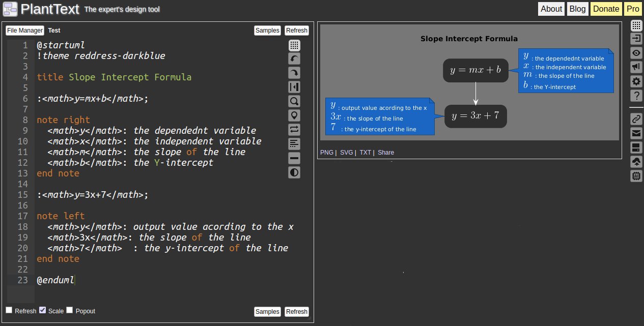644x326 pixels.
Task: Download the diagram as SVG
Action: pos(346,152)
